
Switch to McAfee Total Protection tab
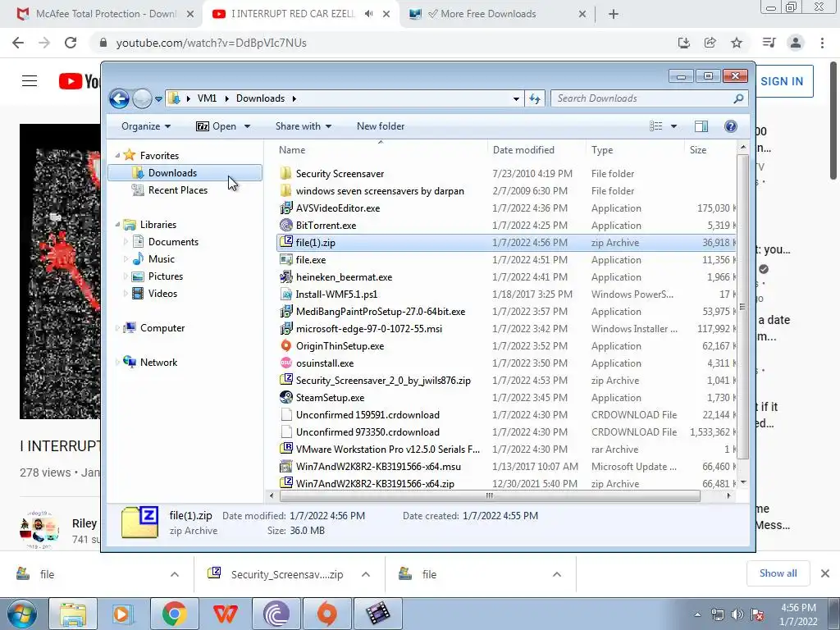point(106,14)
